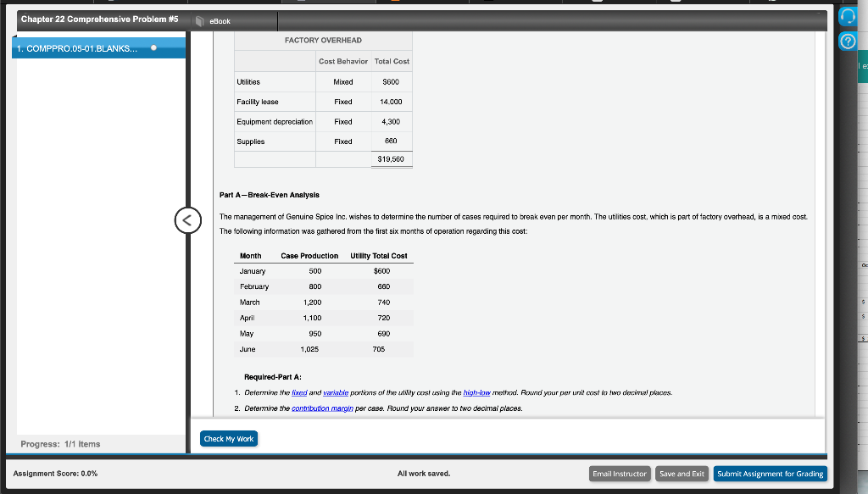
Task: Click the Supplies row label
Action: tap(250, 142)
